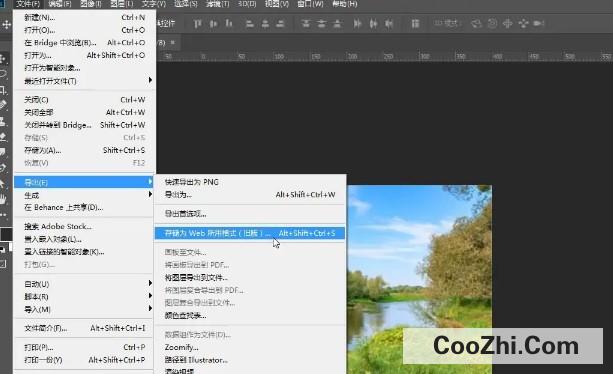613x374 pixels.
Task: Click the distribute vertical centers icon
Action: [x=321, y=24]
